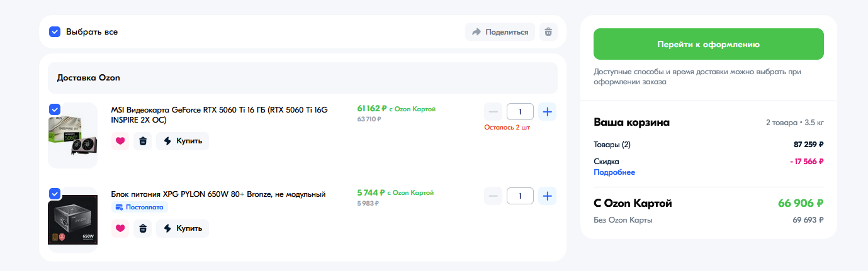Open the MSI RTX 5060 Ti product thumbnail
The height and width of the screenshot is (271, 868).
(x=73, y=136)
